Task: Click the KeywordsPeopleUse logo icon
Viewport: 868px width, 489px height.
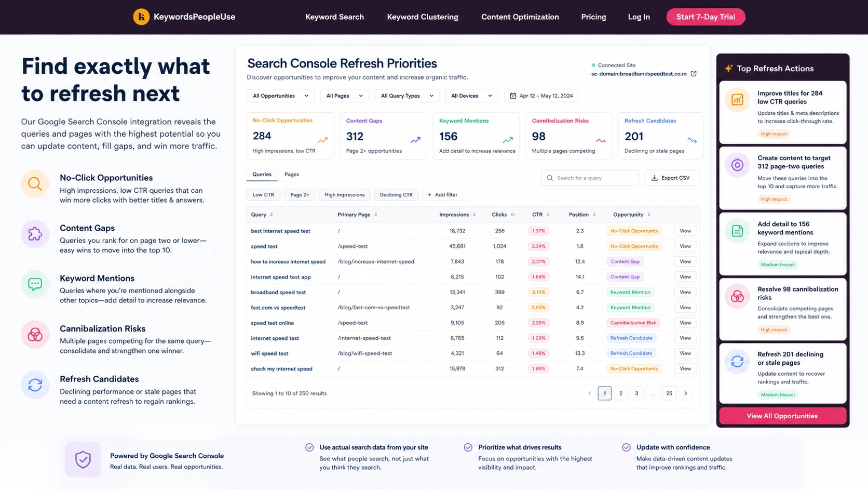Action: tap(141, 17)
